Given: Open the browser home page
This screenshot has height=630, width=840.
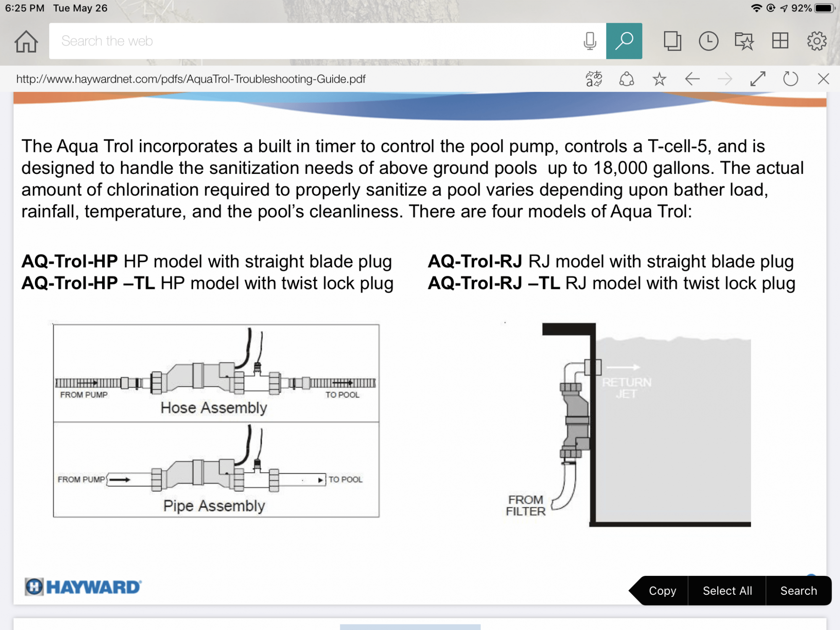Looking at the screenshot, I should pyautogui.click(x=26, y=41).
